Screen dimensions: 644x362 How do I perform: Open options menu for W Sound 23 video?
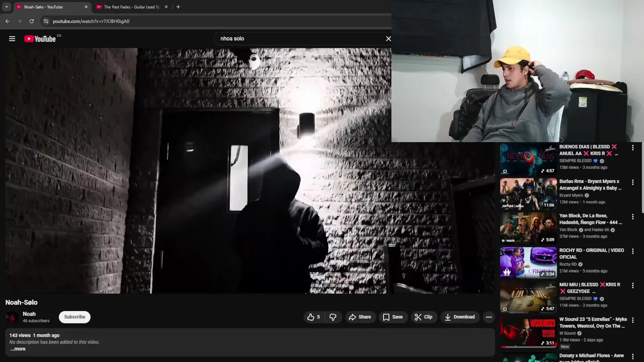click(633, 320)
